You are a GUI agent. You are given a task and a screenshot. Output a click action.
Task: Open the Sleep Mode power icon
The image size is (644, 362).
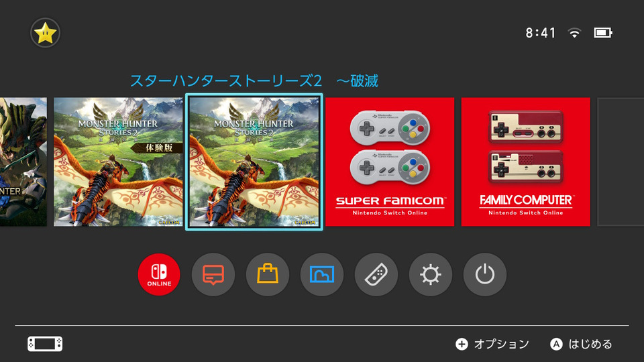click(484, 275)
